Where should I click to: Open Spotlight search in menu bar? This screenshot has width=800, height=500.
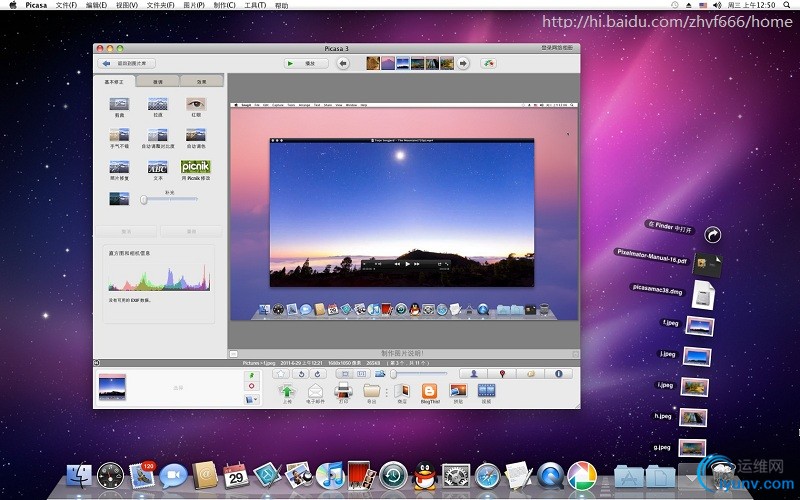pyautogui.click(x=787, y=5)
